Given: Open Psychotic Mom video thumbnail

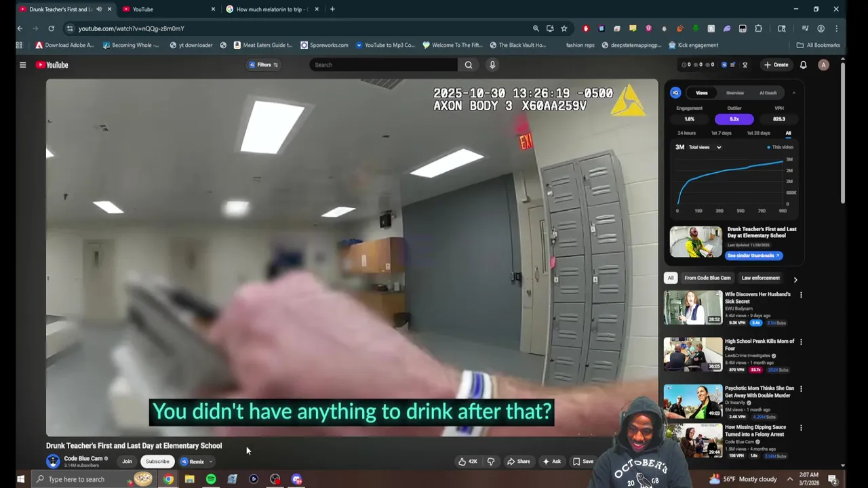Looking at the screenshot, I should [693, 401].
